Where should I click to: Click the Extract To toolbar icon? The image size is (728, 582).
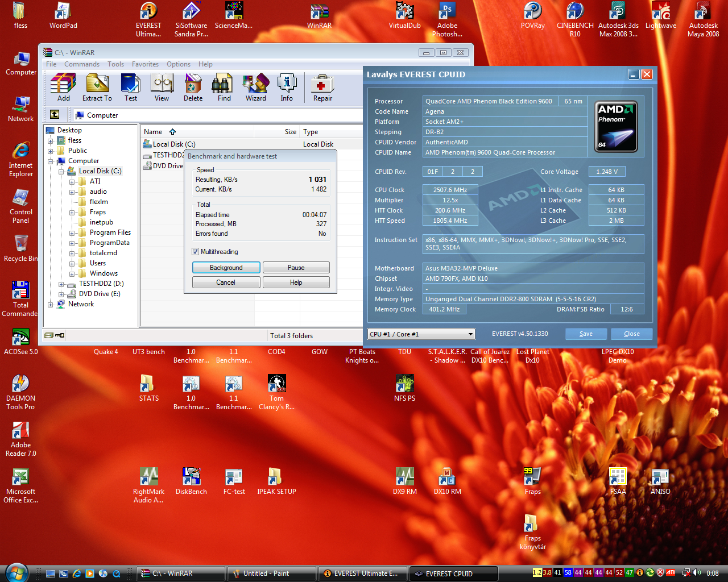point(97,88)
